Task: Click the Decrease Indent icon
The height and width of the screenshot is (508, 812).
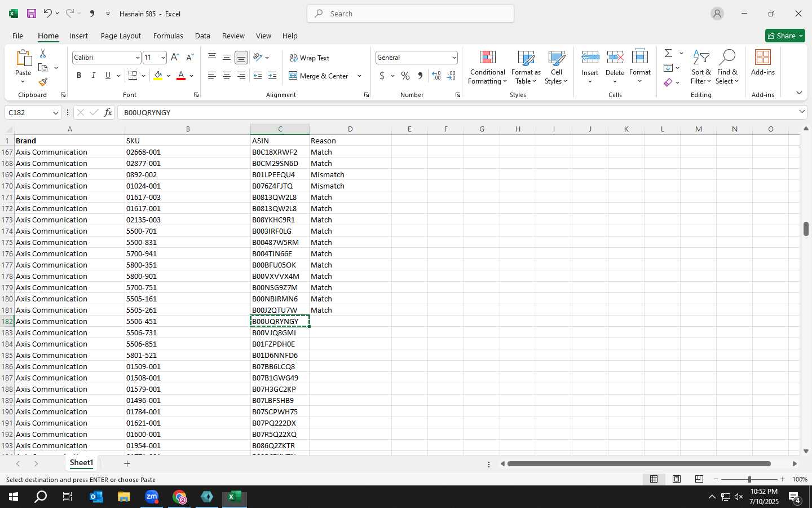Action: point(258,76)
